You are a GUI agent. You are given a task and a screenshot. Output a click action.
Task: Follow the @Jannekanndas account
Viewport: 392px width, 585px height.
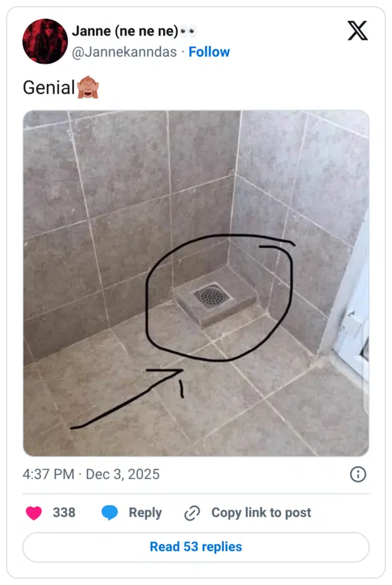pos(209,52)
